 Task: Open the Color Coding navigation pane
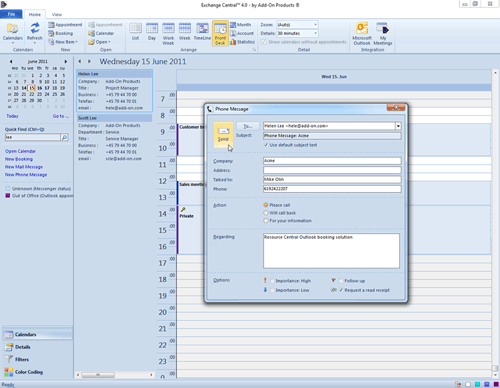pos(37,372)
